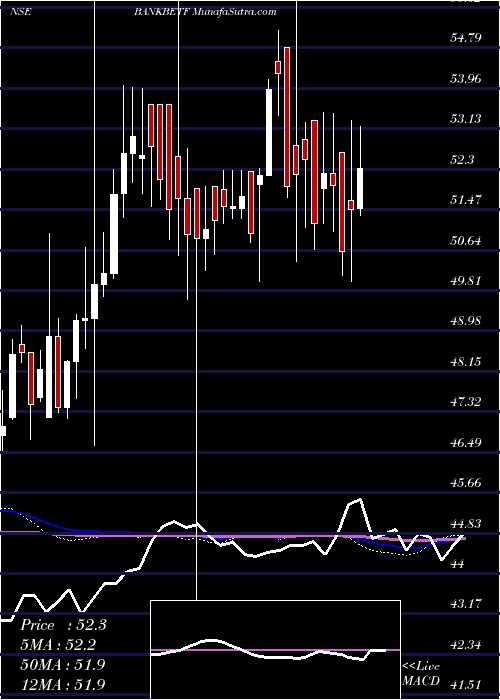Click the 53.96 price axis label
The width and height of the screenshot is (500, 700).
466,79
